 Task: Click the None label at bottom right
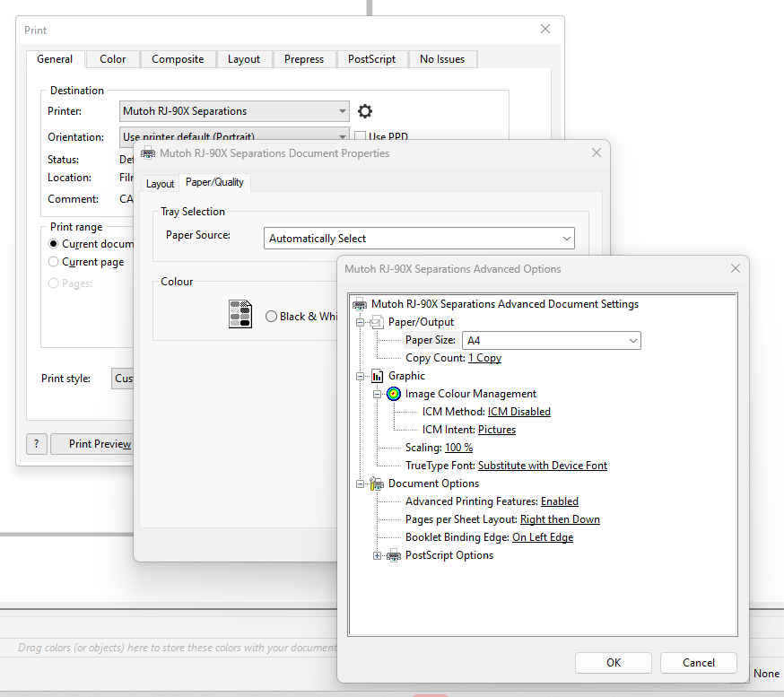click(x=766, y=674)
